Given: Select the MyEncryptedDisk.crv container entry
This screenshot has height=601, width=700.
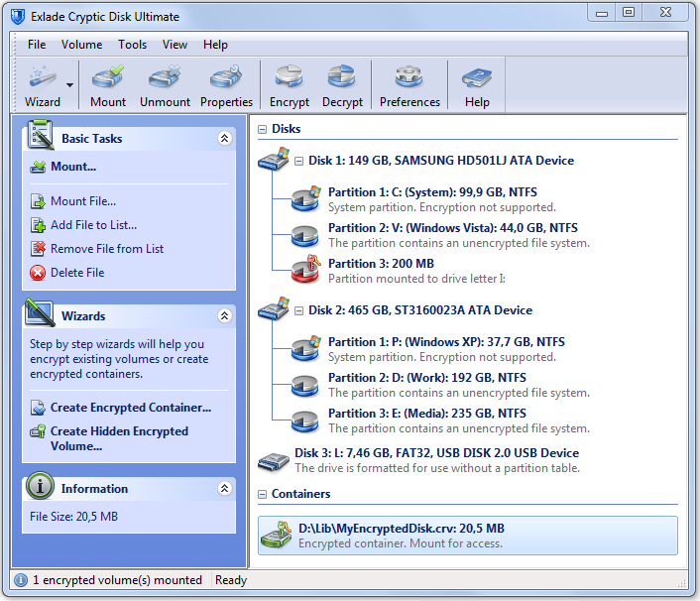Looking at the screenshot, I should click(x=468, y=536).
